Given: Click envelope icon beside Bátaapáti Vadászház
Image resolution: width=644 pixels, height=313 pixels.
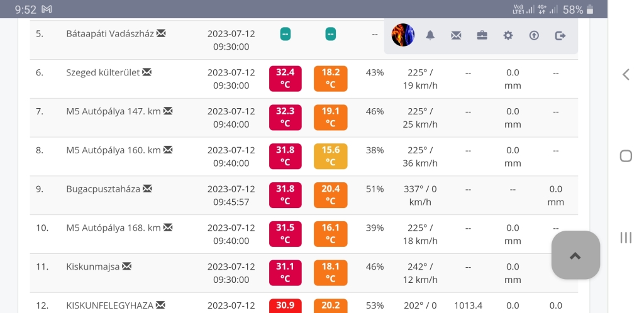Looking at the screenshot, I should (161, 33).
